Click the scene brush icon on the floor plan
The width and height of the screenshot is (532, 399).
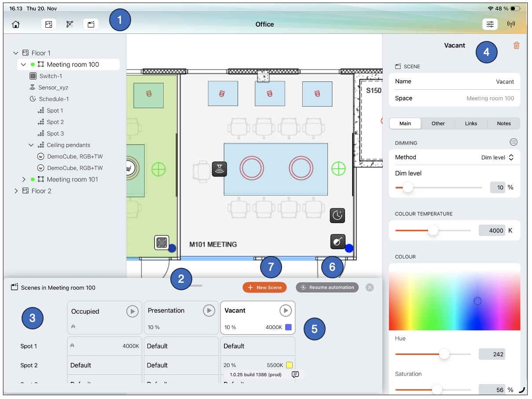point(338,241)
